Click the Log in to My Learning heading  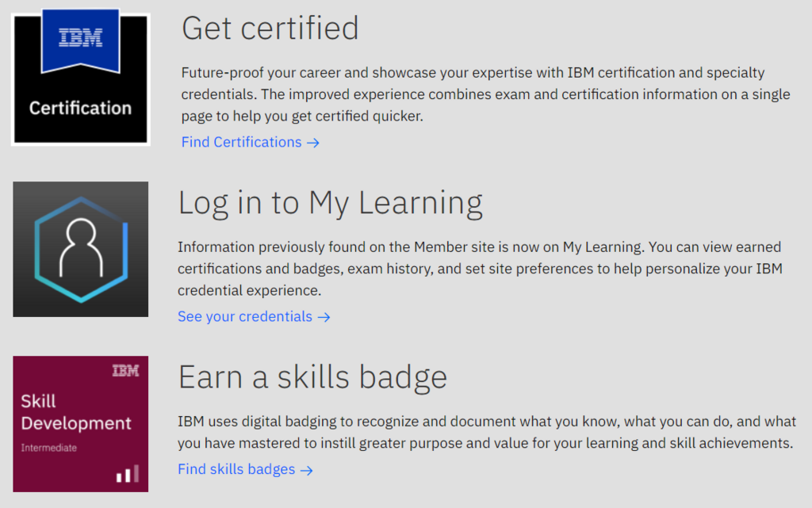[x=330, y=203]
